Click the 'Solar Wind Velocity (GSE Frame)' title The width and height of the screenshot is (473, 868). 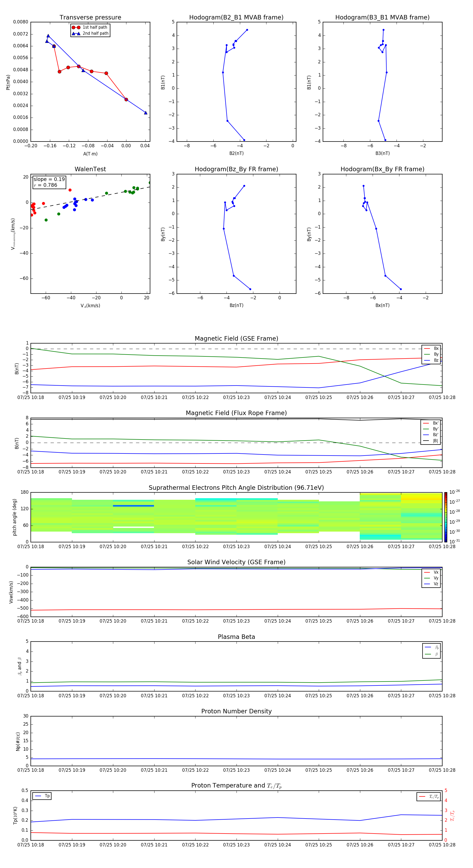pos(236,562)
